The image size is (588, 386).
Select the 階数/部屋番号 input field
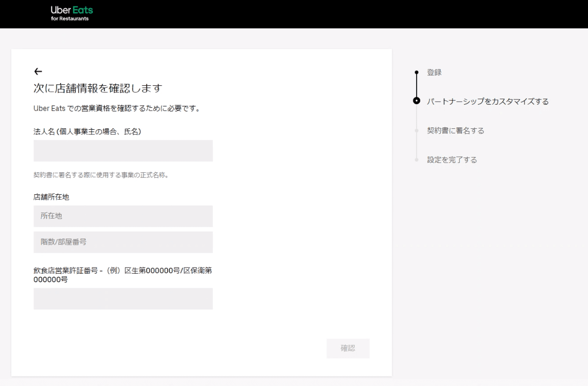tap(123, 242)
